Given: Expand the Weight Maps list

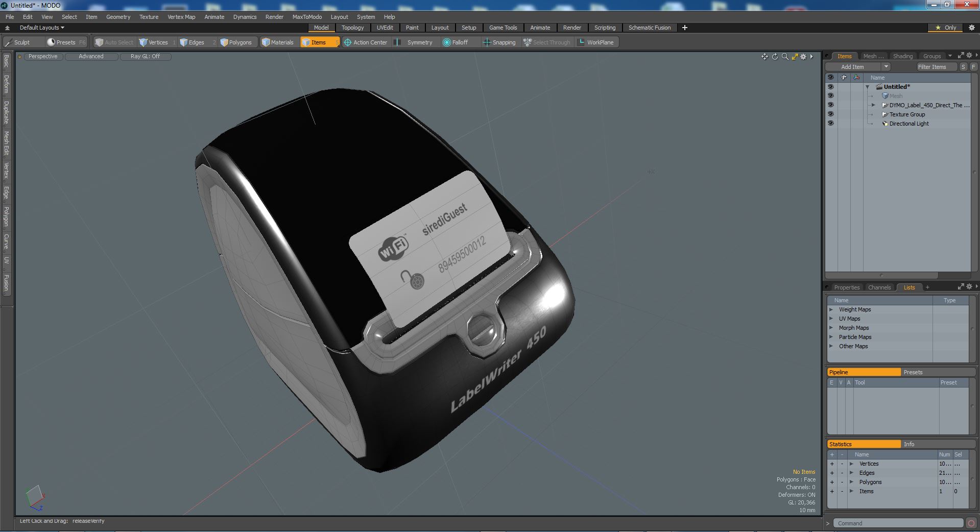Looking at the screenshot, I should (831, 309).
